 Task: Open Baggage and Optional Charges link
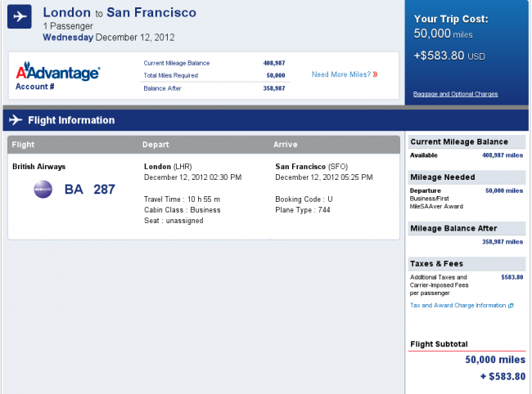click(x=455, y=94)
